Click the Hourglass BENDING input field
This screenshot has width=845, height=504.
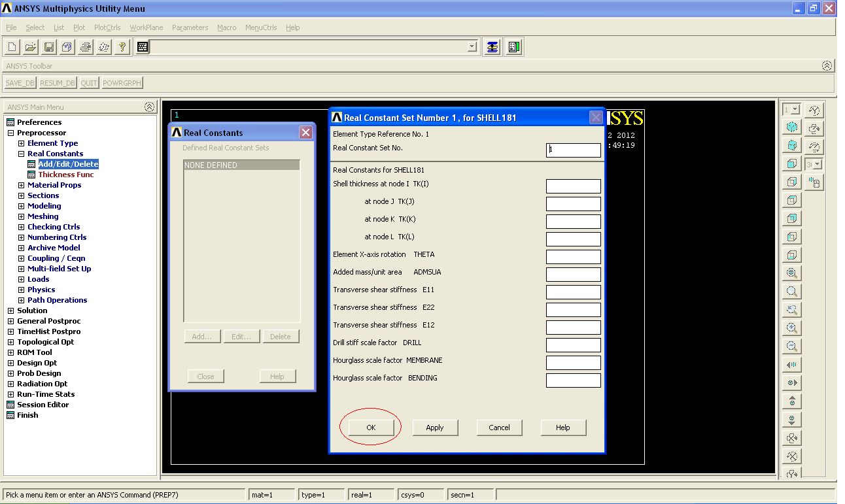pyautogui.click(x=574, y=380)
